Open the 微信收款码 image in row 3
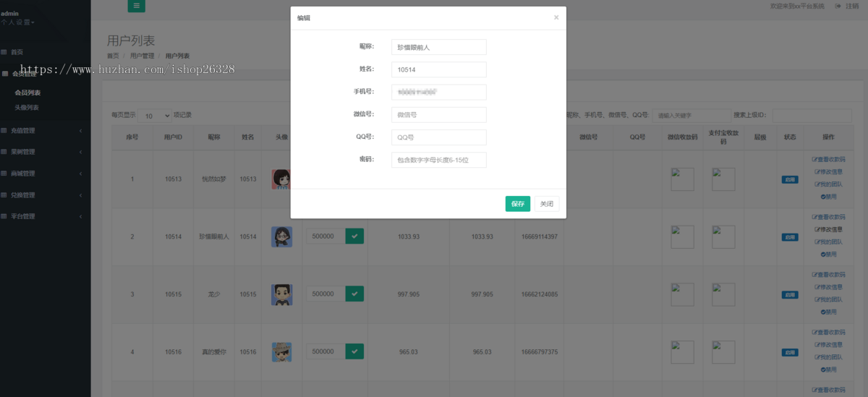 682,294
